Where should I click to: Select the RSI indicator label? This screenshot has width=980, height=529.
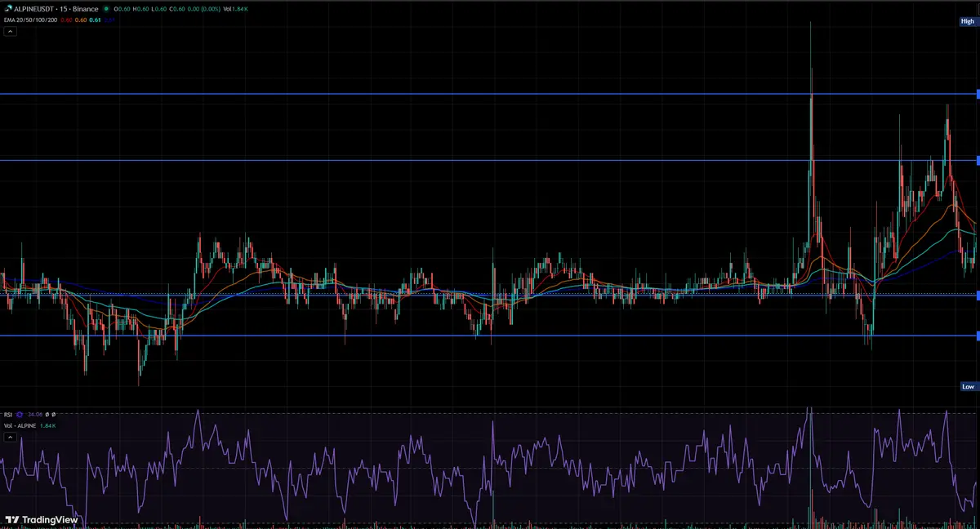[x=8, y=414]
